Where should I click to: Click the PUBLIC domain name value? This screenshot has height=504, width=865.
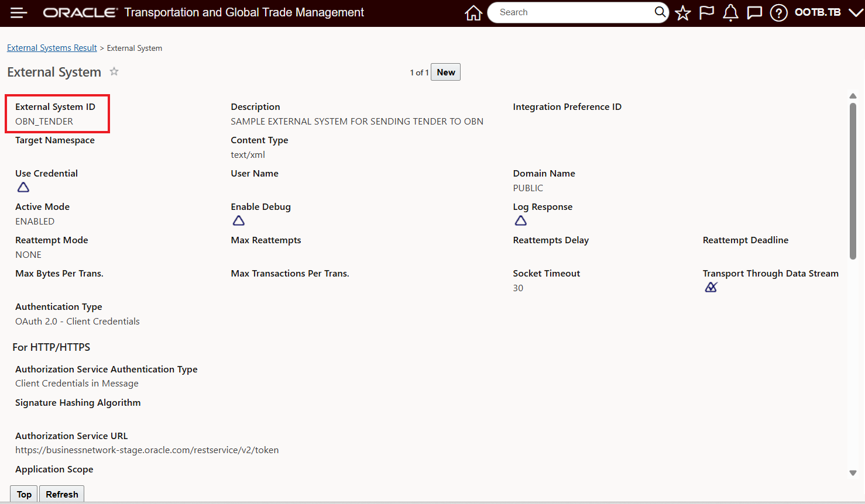click(528, 188)
